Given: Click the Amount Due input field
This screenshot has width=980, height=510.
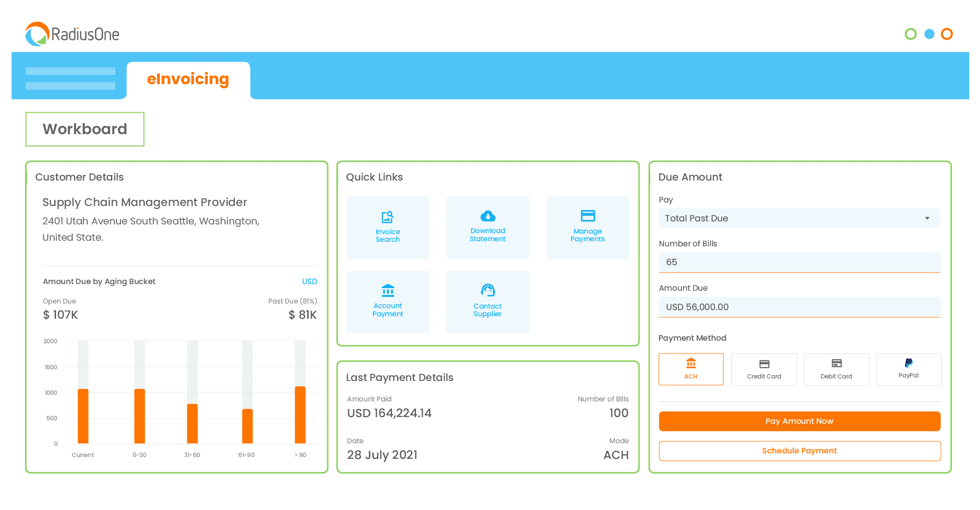Looking at the screenshot, I should click(799, 307).
